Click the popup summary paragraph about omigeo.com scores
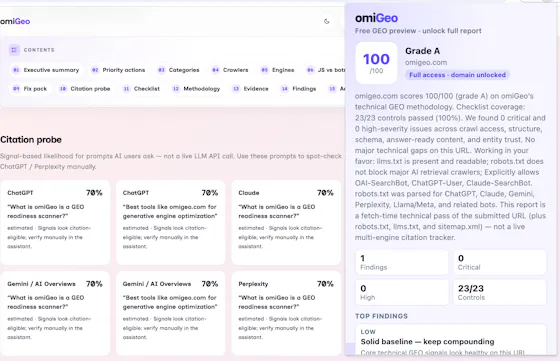 click(x=450, y=167)
